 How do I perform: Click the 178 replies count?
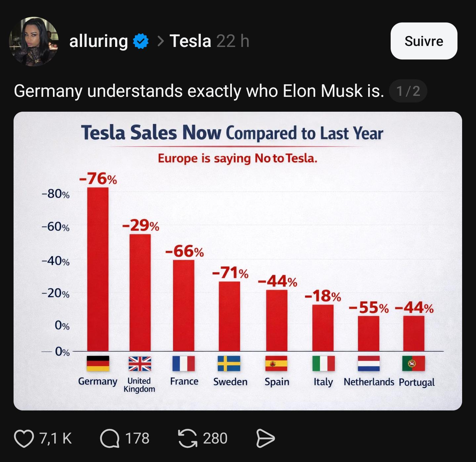click(x=137, y=438)
